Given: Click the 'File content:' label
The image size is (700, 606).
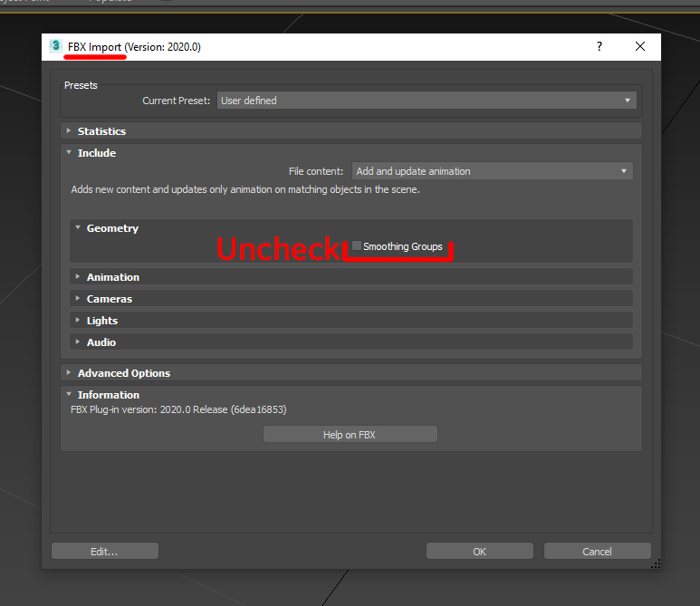Looking at the screenshot, I should [x=316, y=171].
